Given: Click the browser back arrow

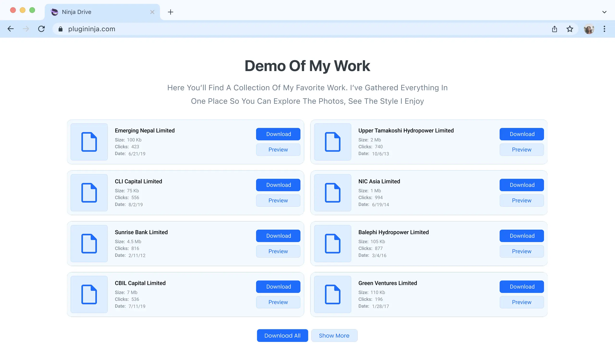Looking at the screenshot, I should click(x=11, y=29).
